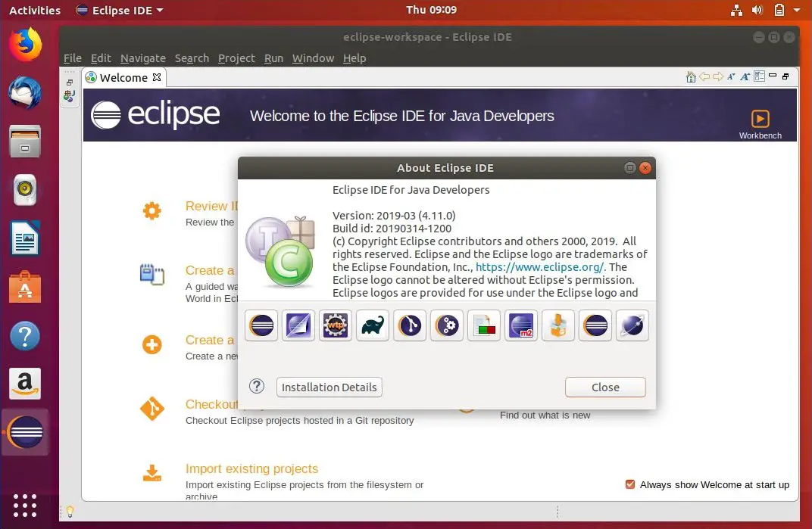The width and height of the screenshot is (812, 529).
Task: Click the orange Git checkout diamond icon
Action: (151, 409)
